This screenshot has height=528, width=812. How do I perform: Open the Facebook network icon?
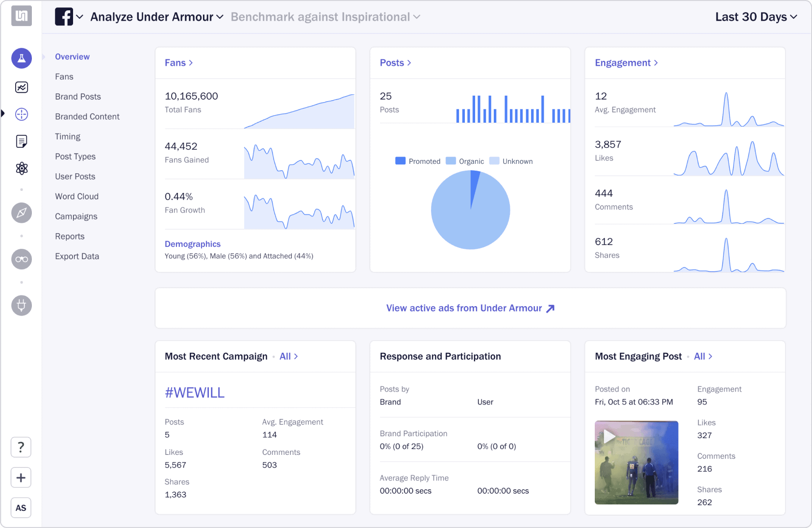coord(64,17)
